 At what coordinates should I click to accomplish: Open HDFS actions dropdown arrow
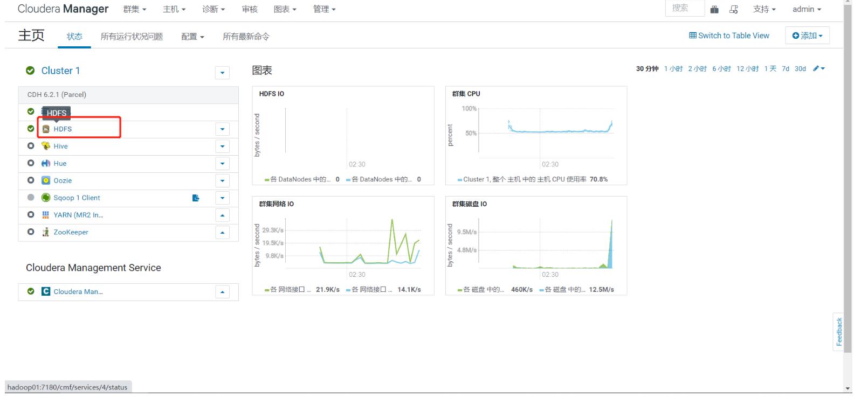[x=222, y=129]
